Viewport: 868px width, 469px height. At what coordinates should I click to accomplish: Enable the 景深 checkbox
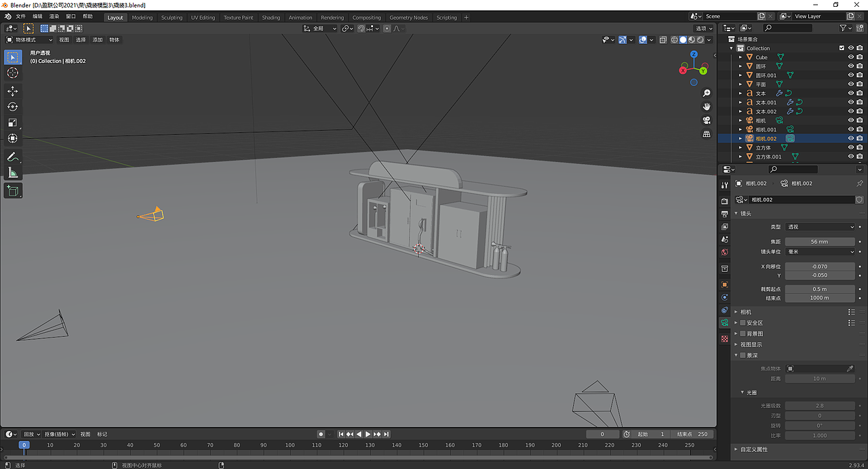coord(743,355)
